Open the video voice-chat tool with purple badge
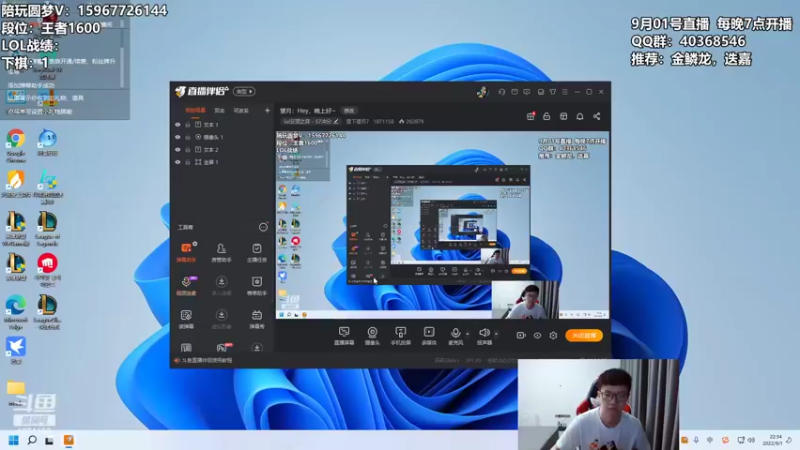800x450 pixels. tap(186, 285)
